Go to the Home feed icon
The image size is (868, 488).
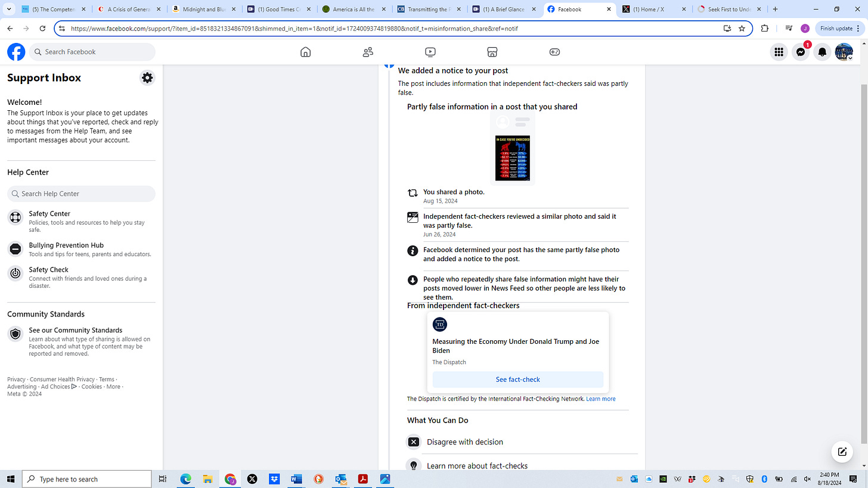click(305, 52)
